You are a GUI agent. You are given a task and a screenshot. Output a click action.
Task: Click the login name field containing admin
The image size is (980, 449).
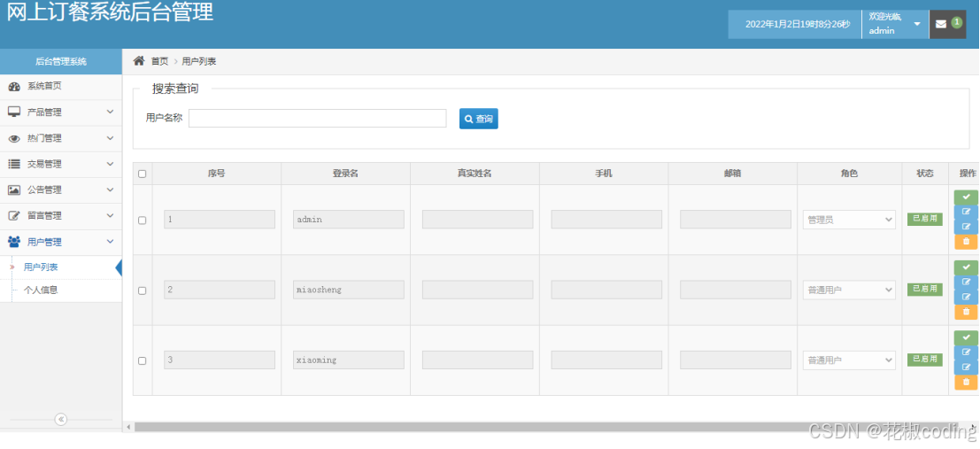point(349,220)
